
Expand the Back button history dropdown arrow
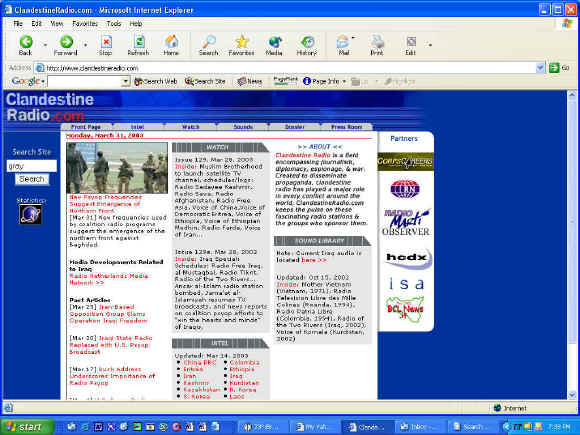tap(45, 45)
